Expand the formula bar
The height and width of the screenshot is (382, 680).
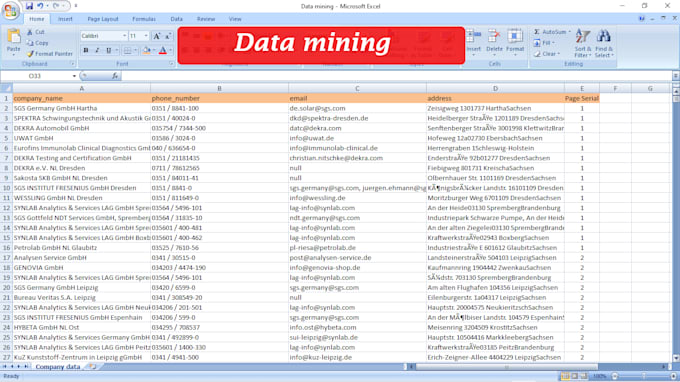(676, 76)
